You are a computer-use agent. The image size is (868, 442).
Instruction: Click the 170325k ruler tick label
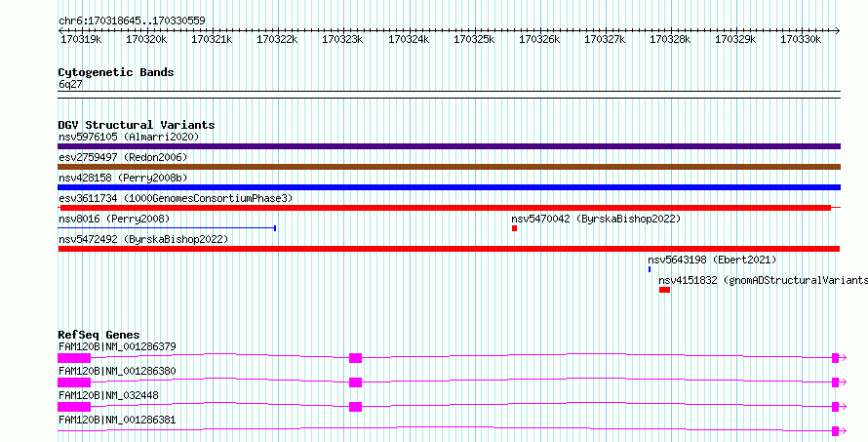click(474, 39)
